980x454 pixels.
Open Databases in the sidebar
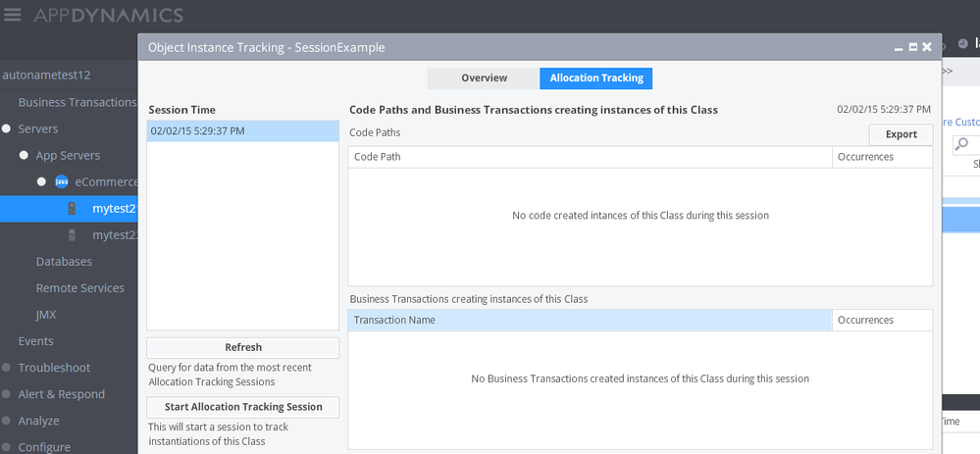(x=64, y=262)
